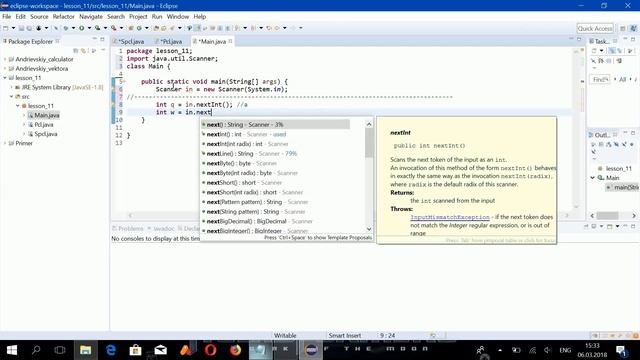Screen dimensions: 640x360
Task: Minimize the Package Explorer view
Action: 94,39
